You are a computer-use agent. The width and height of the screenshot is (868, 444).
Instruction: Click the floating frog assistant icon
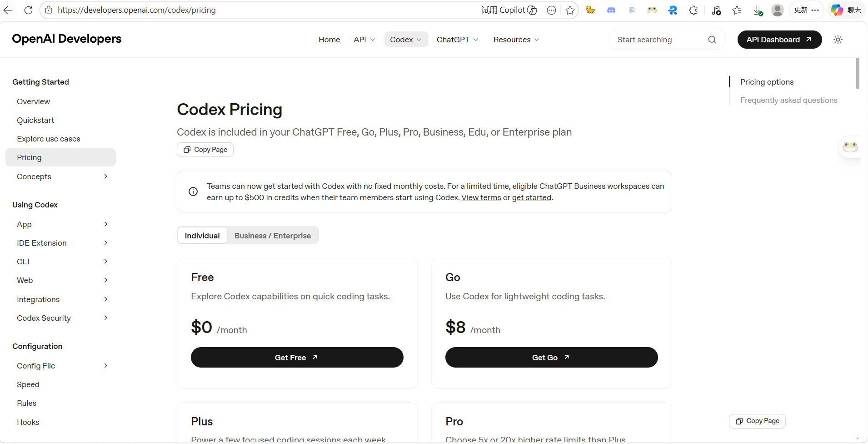point(850,146)
